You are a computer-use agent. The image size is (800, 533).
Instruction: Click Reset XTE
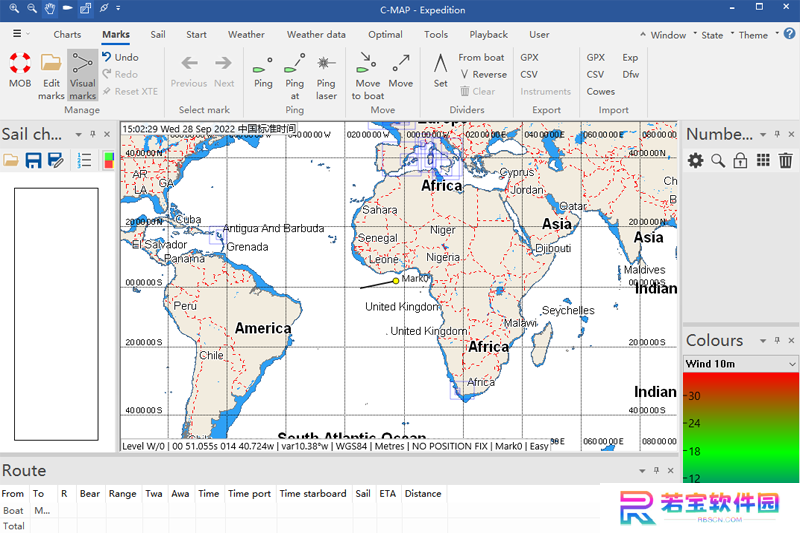pos(130,91)
